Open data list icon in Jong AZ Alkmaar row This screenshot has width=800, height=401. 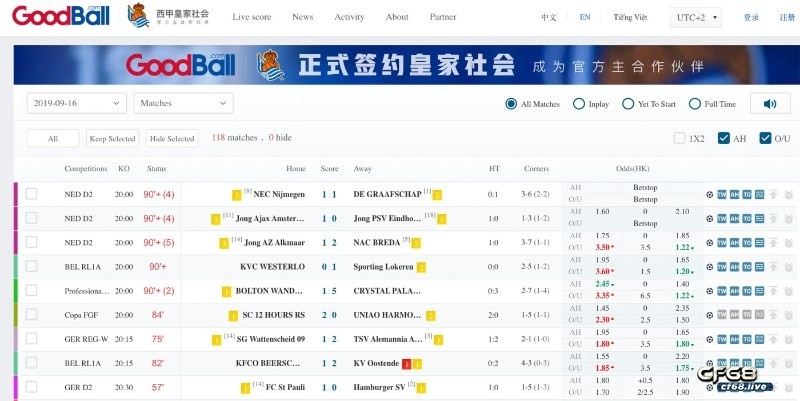pyautogui.click(x=760, y=242)
